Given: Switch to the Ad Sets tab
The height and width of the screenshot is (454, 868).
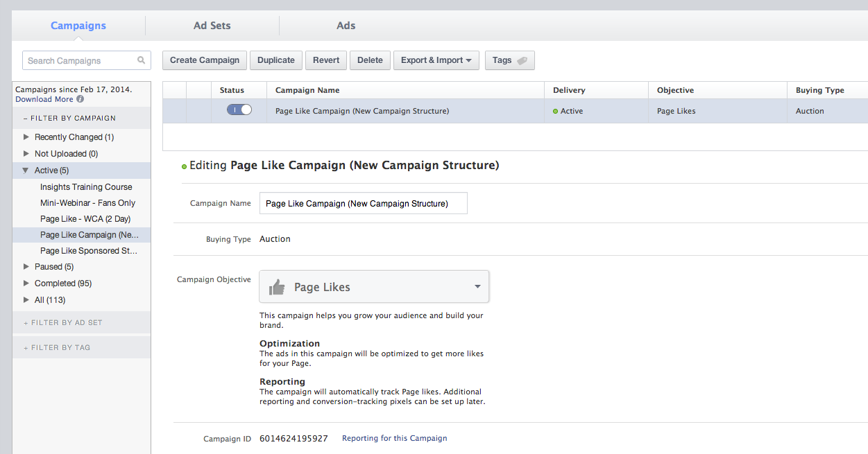Looking at the screenshot, I should point(212,25).
